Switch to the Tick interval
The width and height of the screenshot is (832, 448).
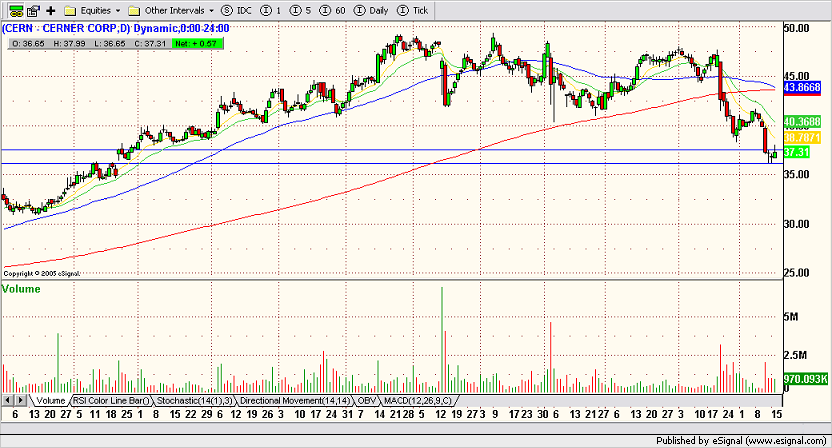pos(412,10)
